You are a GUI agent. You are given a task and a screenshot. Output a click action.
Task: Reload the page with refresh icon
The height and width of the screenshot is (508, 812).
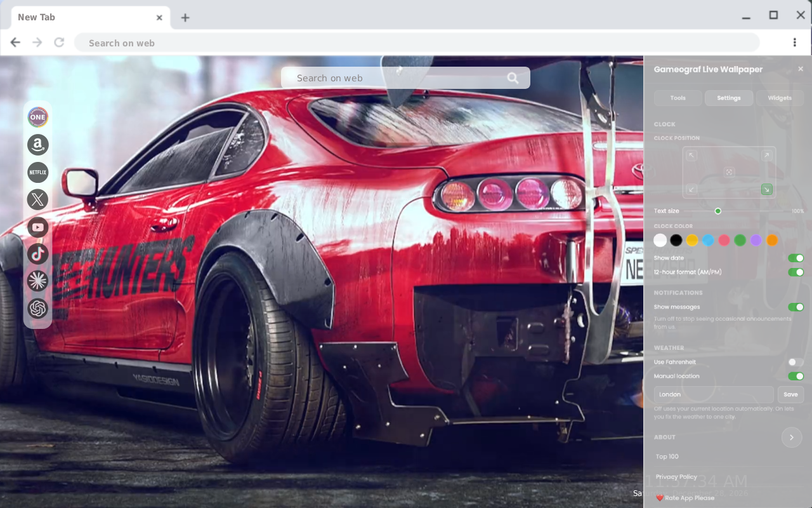59,43
